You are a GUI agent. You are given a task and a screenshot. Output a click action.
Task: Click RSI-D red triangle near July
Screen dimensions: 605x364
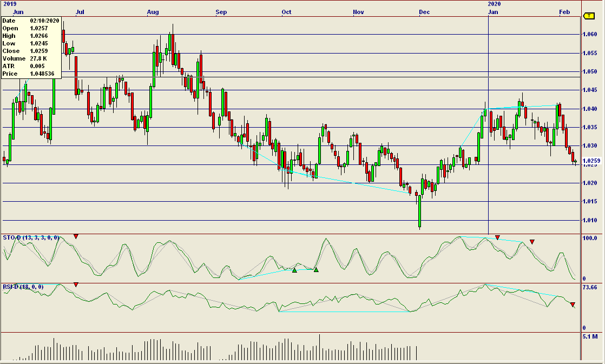point(76,284)
